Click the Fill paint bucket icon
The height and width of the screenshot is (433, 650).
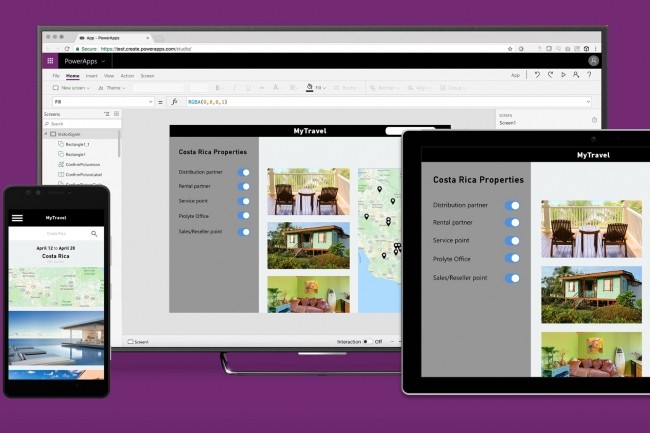pos(309,87)
